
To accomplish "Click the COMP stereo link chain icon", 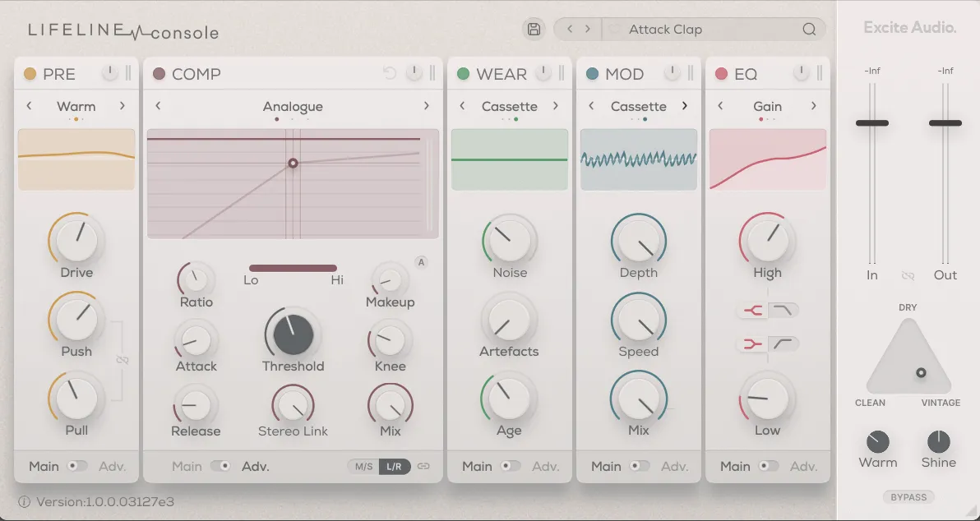I will coord(423,466).
